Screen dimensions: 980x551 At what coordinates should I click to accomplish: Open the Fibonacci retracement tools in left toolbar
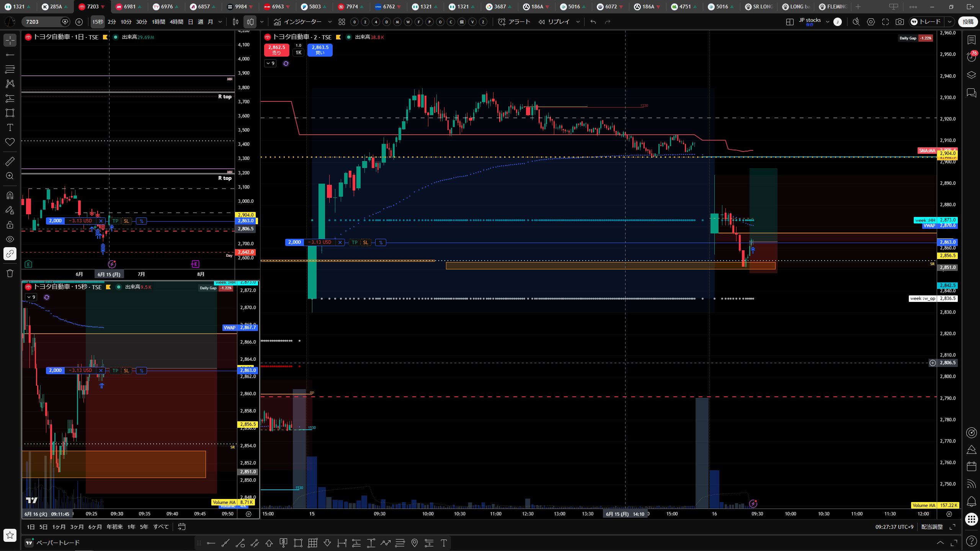pos(10,69)
